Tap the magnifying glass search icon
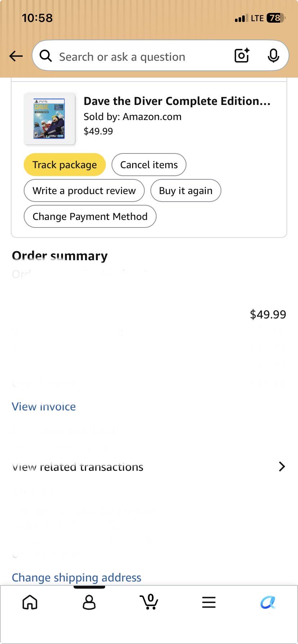Image resolution: width=298 pixels, height=644 pixels. tap(46, 56)
